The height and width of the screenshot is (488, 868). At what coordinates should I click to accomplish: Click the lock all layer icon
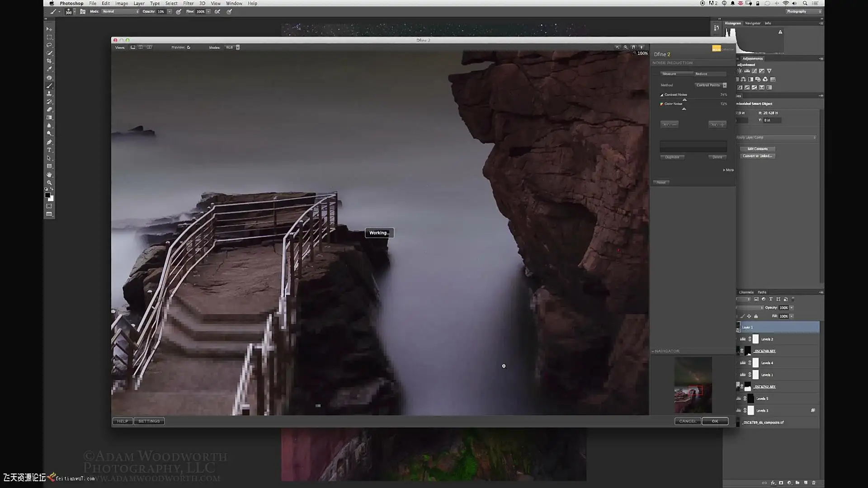click(756, 316)
